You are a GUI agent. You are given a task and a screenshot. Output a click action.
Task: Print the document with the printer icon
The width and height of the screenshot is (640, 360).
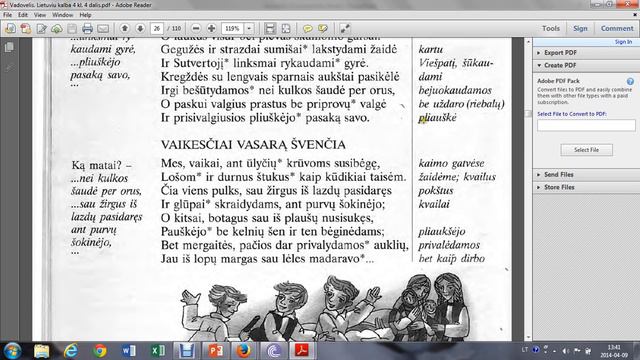point(87,28)
